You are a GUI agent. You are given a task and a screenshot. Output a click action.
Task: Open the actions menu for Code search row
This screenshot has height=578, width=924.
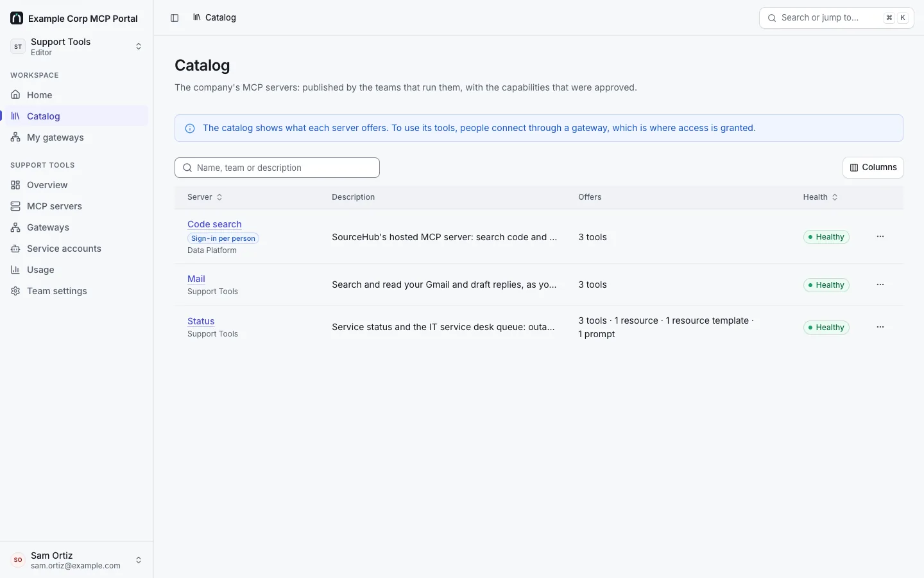point(880,236)
